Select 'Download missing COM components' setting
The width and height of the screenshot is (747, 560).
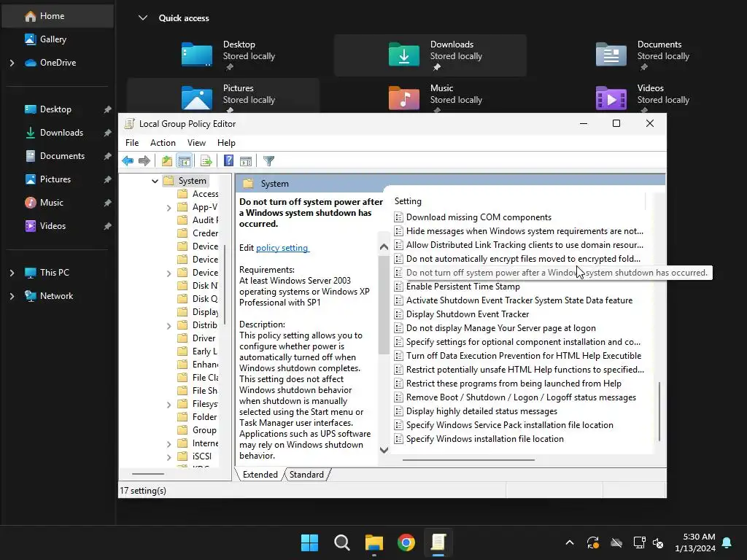point(479,217)
